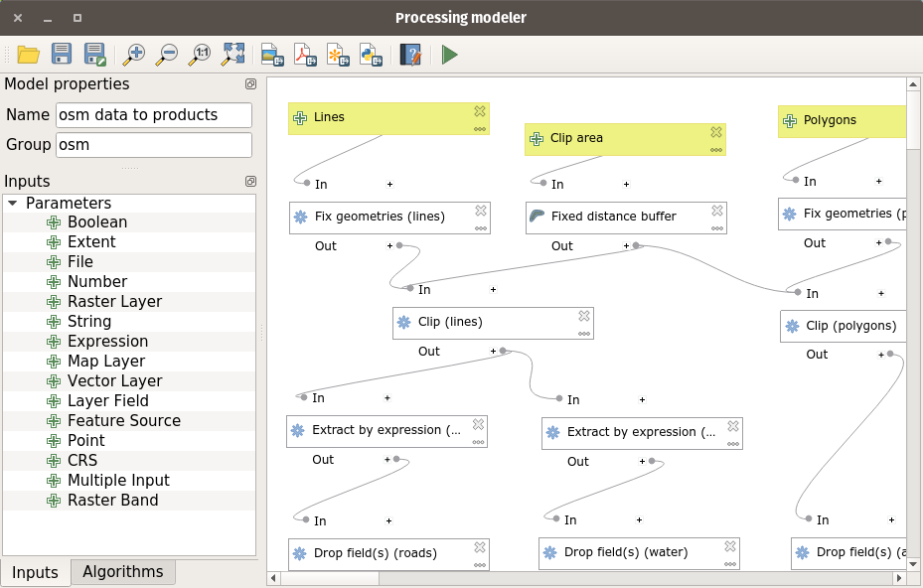The image size is (923, 588).
Task: Switch to the Algorithms tab
Action: tap(123, 571)
